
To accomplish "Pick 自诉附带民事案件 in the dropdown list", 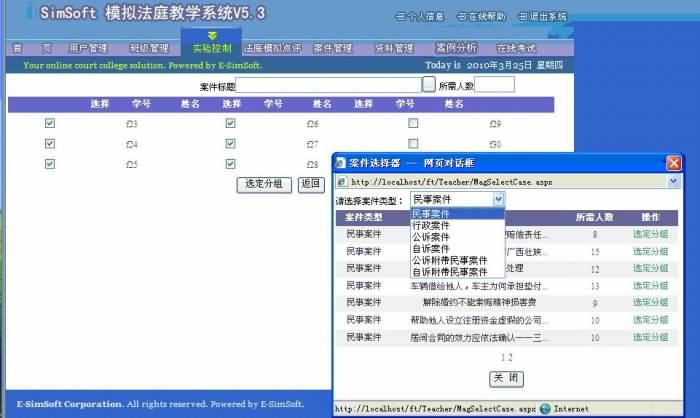I will point(450,272).
